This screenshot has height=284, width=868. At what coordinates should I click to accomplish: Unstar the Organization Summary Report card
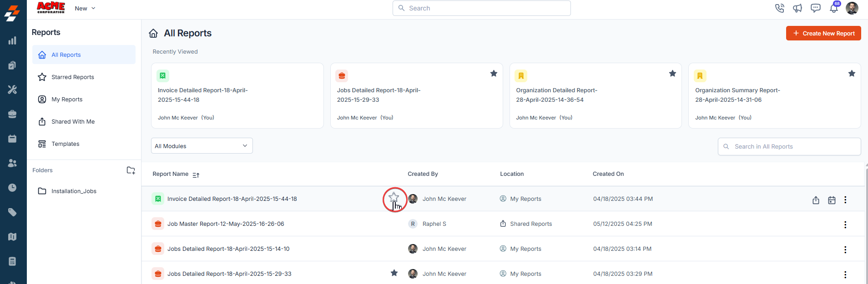click(x=852, y=74)
